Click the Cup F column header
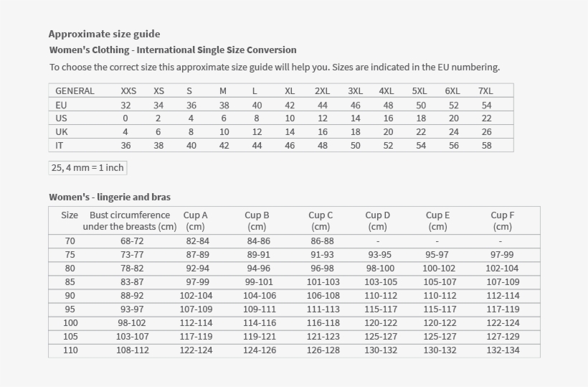Screen dimensions: 588x387 tap(502, 220)
